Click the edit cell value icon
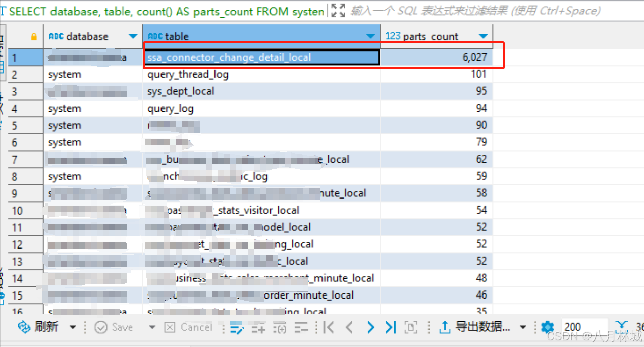Image resolution: width=644 pixels, height=347 pixels. tap(237, 328)
